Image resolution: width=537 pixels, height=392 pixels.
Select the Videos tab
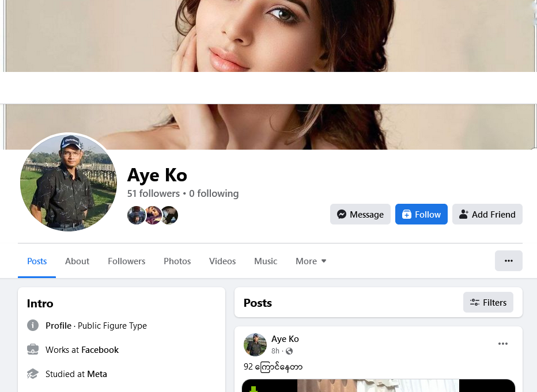[222, 261]
